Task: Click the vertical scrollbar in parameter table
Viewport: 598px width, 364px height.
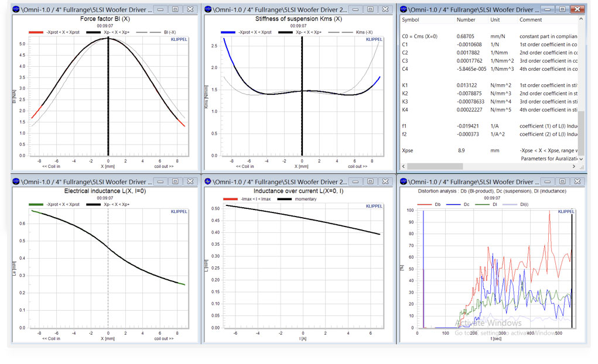Action: [581, 88]
